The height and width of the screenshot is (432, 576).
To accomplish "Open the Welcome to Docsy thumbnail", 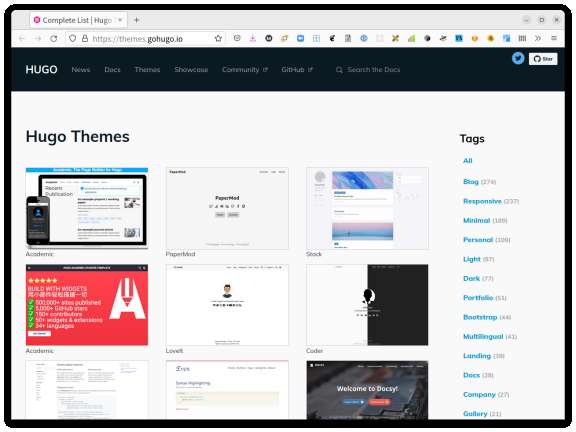I will tap(367, 390).
